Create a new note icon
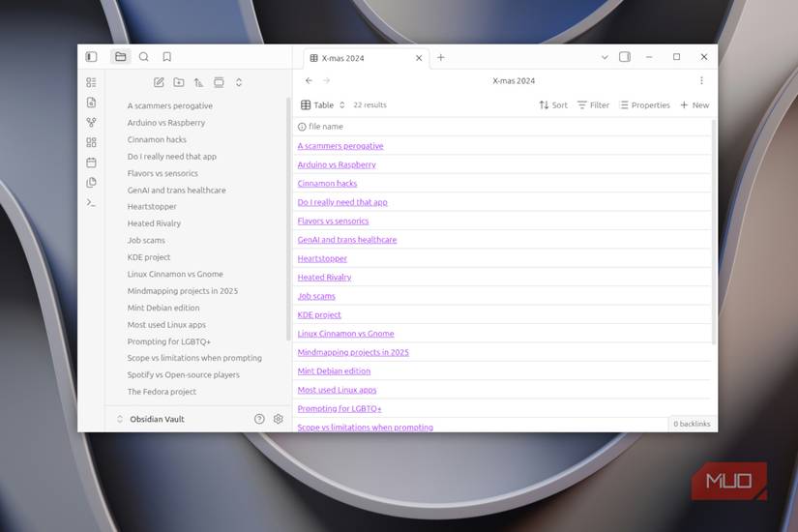The width and height of the screenshot is (798, 532). tap(159, 82)
